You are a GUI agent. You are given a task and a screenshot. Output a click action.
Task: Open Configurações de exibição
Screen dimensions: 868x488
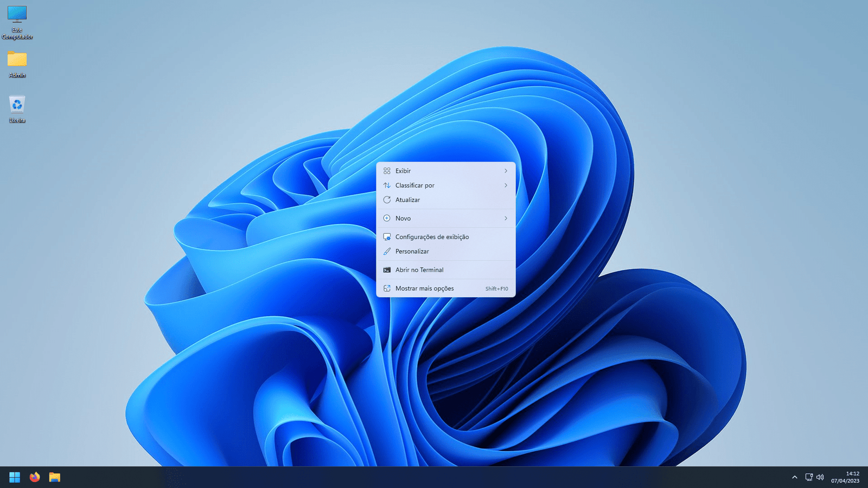coord(446,237)
